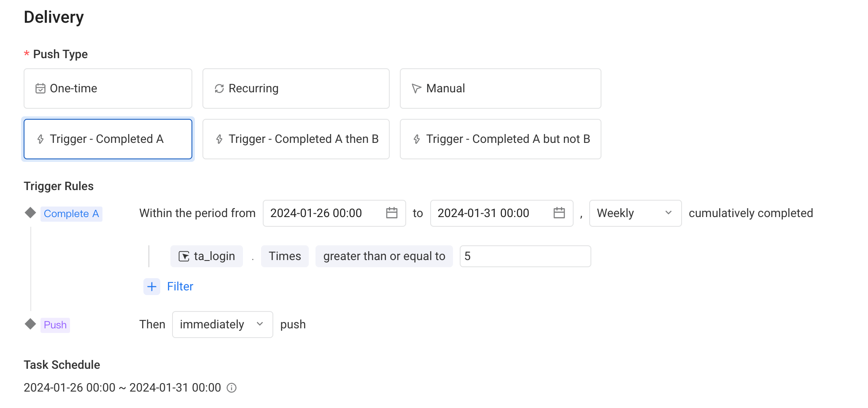Select the One-time push type
This screenshot has height=408, width=868.
tap(108, 89)
